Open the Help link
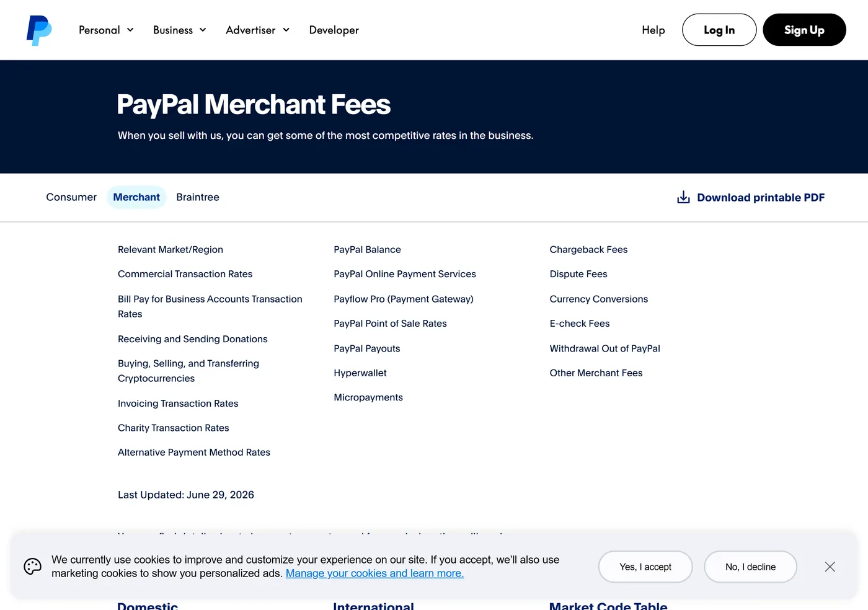 point(653,30)
